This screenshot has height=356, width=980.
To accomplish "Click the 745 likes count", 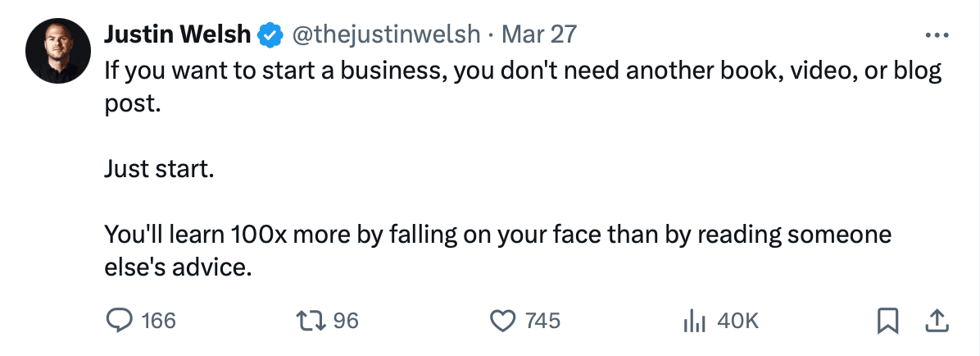I will (542, 321).
